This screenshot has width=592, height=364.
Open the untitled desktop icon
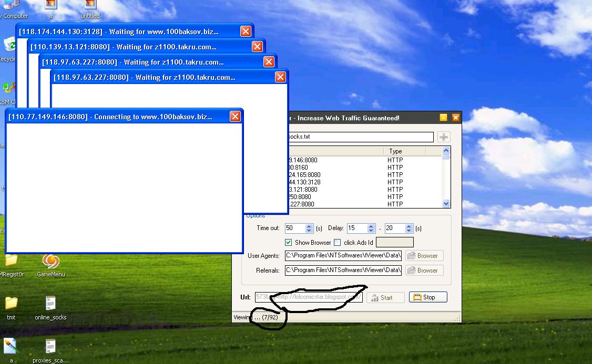(90, 9)
